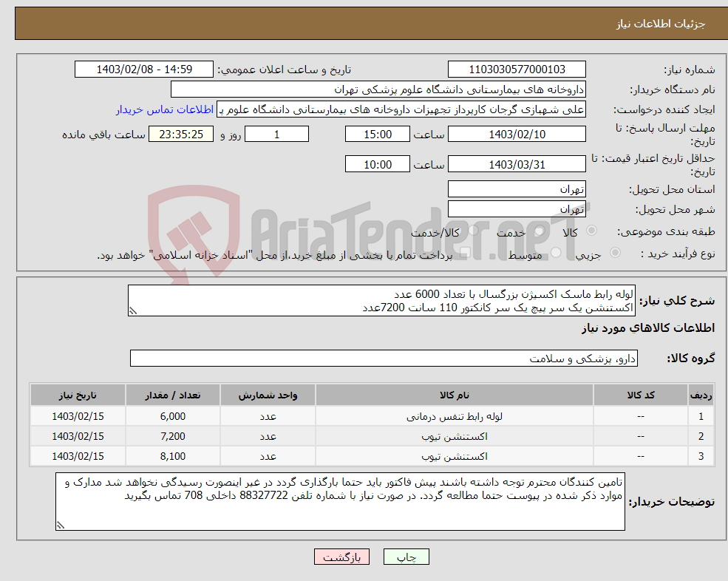Click the شرح کلی نیاز description textarea

pyautogui.click(x=381, y=301)
